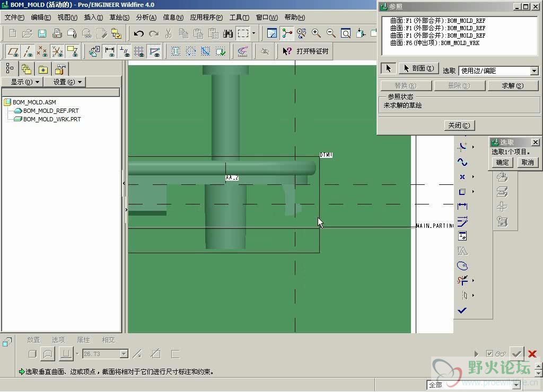
Task: Select BOM_MOLD_REF.PRT in the model tree
Action: pos(51,111)
